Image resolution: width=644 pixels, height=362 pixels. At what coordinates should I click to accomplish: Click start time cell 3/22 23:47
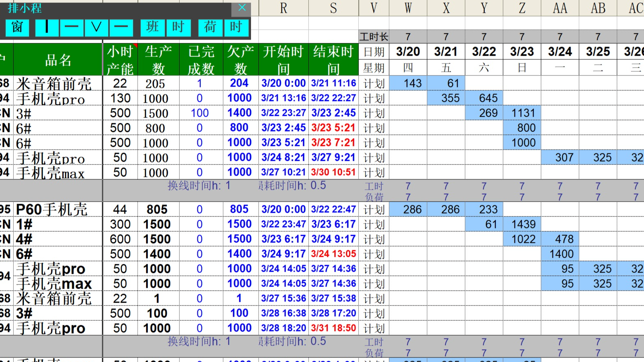[x=284, y=224]
